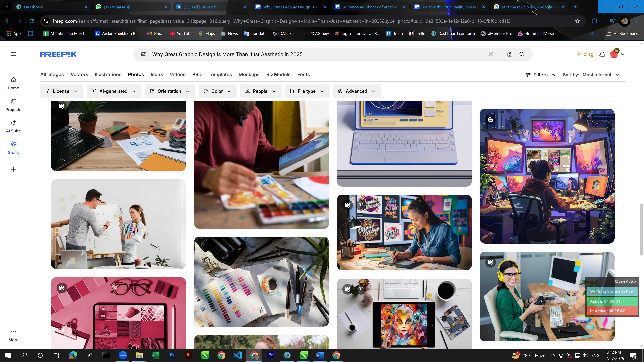
Task: Click the magnifier search icon
Action: pyautogui.click(x=522, y=54)
